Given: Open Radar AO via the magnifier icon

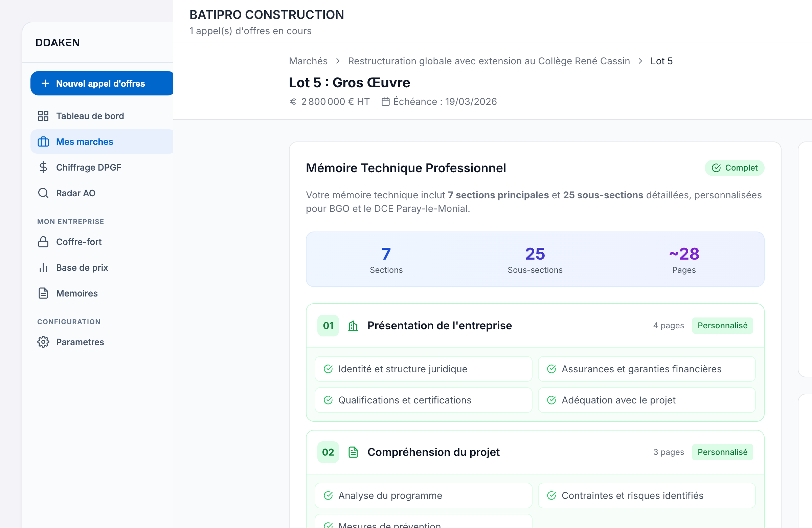Looking at the screenshot, I should click(x=43, y=193).
